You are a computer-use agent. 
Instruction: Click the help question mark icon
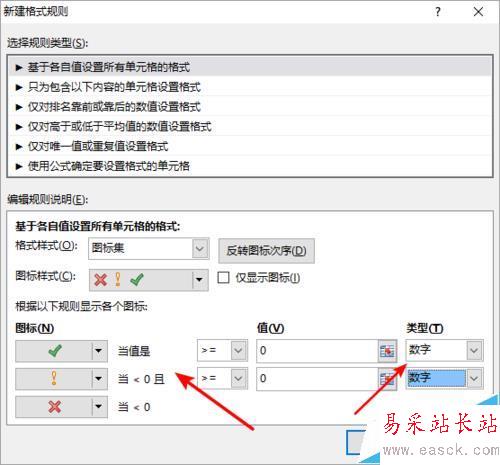[438, 12]
